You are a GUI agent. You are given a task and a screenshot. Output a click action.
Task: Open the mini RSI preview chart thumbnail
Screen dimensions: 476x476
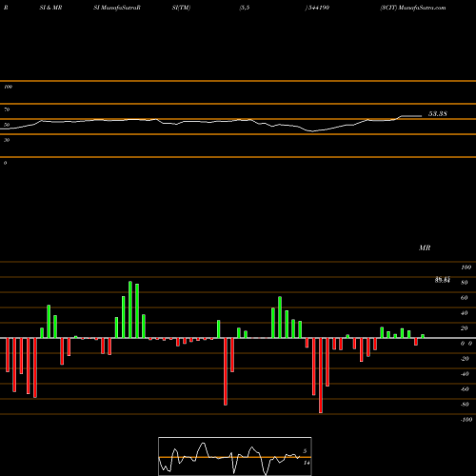(235, 456)
